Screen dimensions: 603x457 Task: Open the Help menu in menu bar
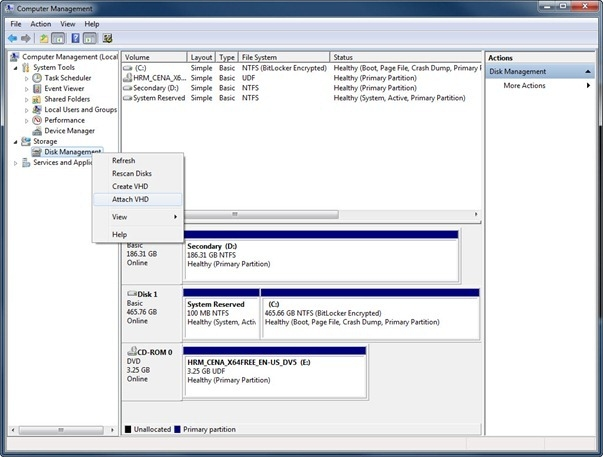pos(92,24)
